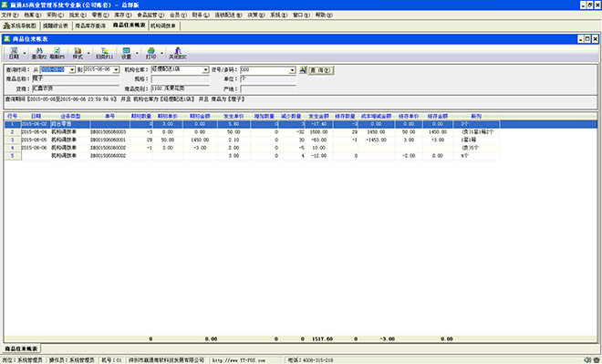602x364 pixels.
Task: Open the 窗口 menu
Action: (301, 15)
